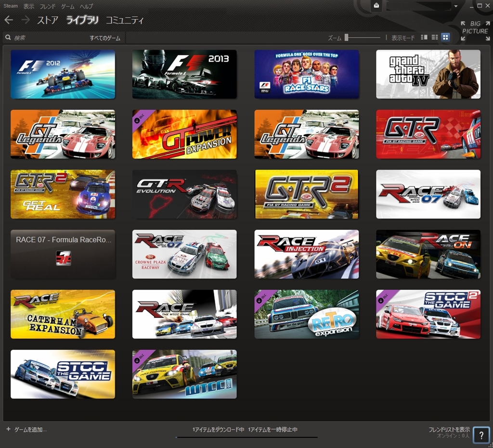Click the download progress bar at bottom
This screenshot has height=448, width=493.
[246, 437]
